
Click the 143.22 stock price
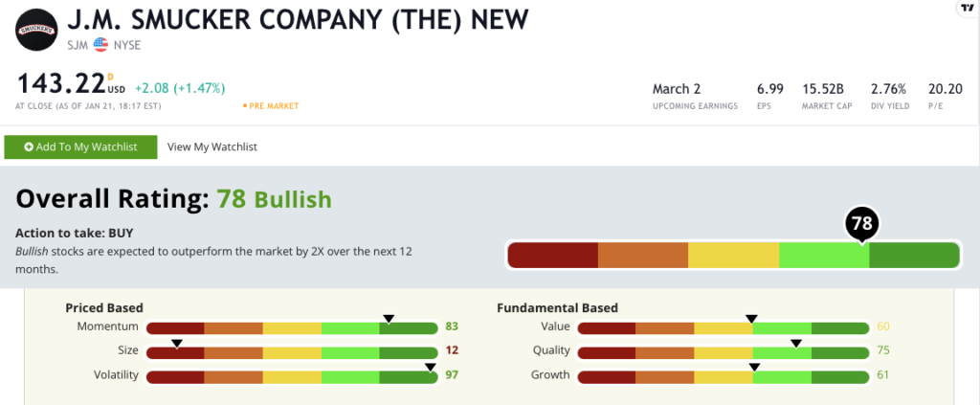60,83
